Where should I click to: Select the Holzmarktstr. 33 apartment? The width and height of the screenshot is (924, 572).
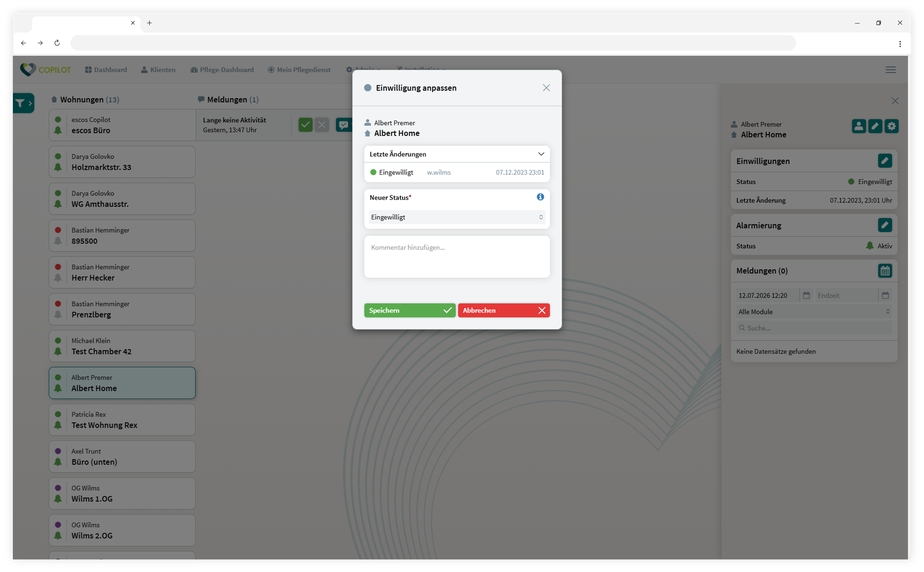(122, 162)
